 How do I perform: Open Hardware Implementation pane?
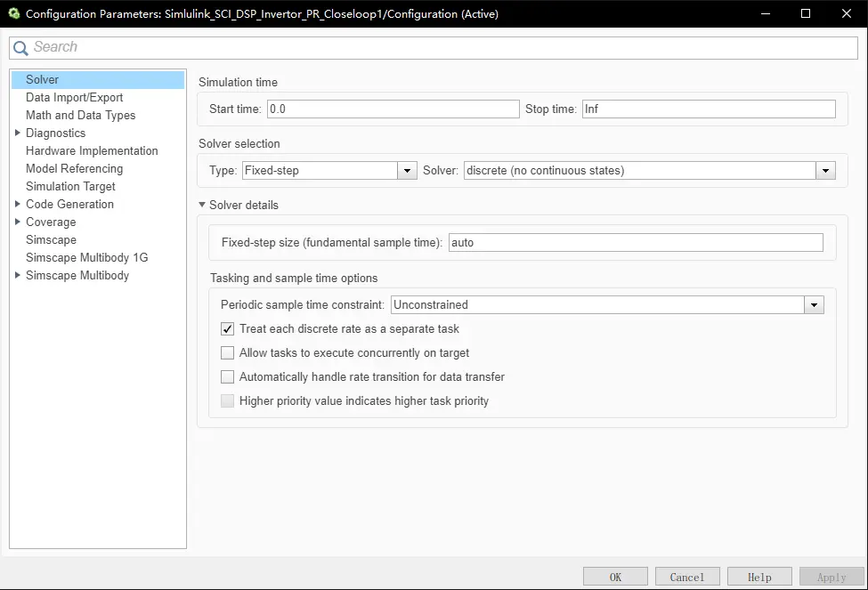tap(92, 150)
